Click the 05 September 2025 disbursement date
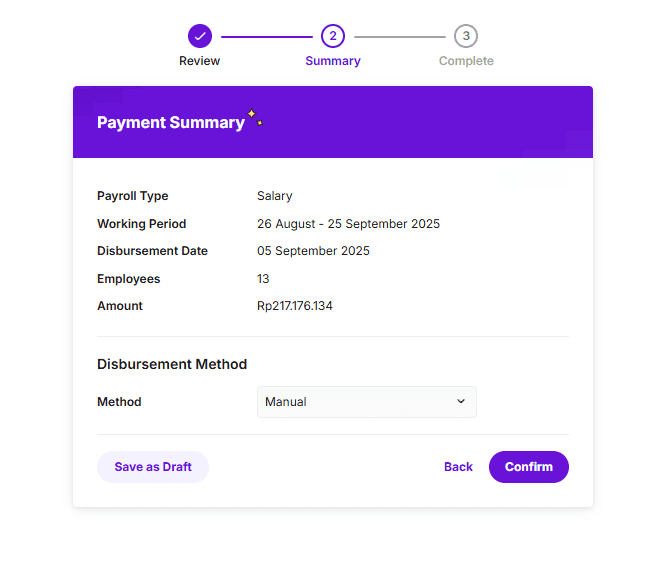 tap(313, 251)
